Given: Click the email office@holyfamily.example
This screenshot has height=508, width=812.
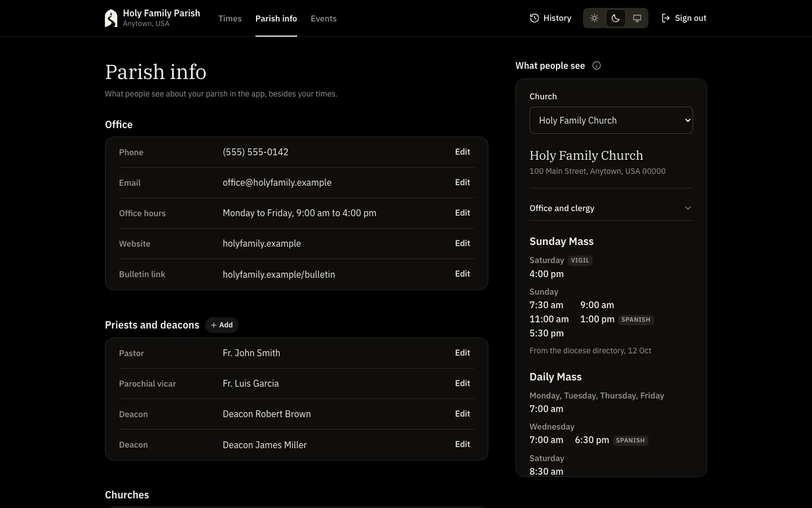Looking at the screenshot, I should point(277,182).
